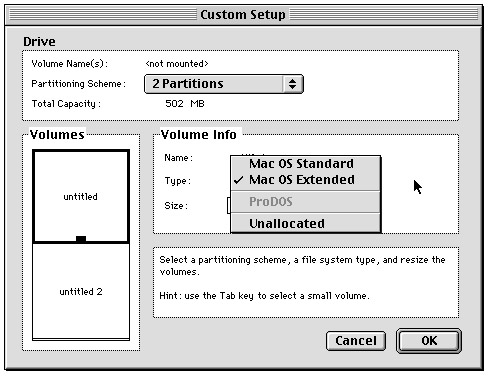Cancel the Custom Setup dialog
488x377 pixels.
(356, 341)
